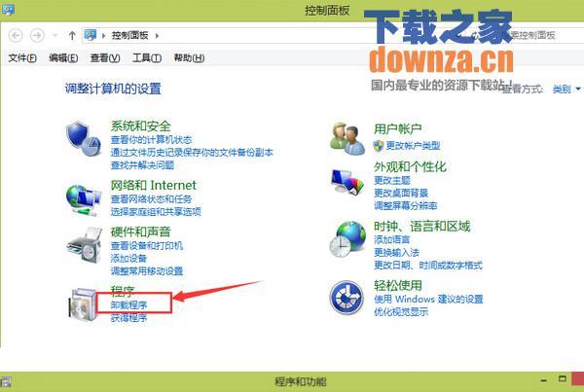Screen dimensions: 584x392
Task: Open 添加语言 link
Action: (x=392, y=239)
